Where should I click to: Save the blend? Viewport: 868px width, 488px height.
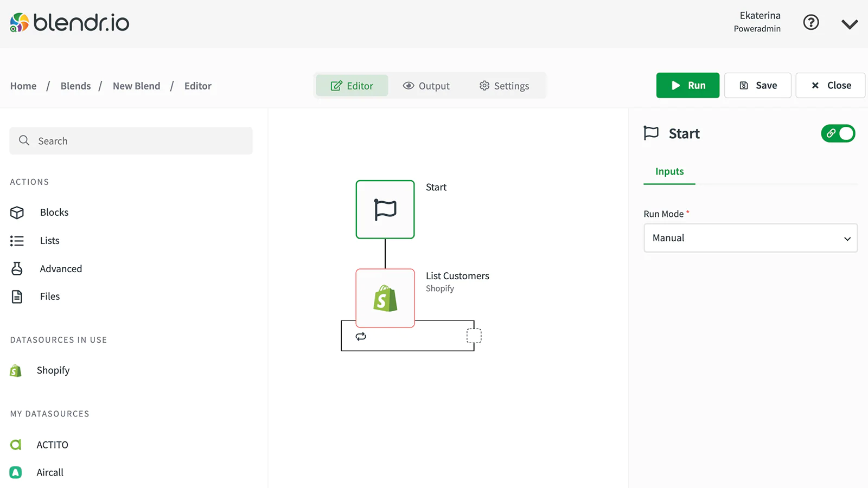758,85
